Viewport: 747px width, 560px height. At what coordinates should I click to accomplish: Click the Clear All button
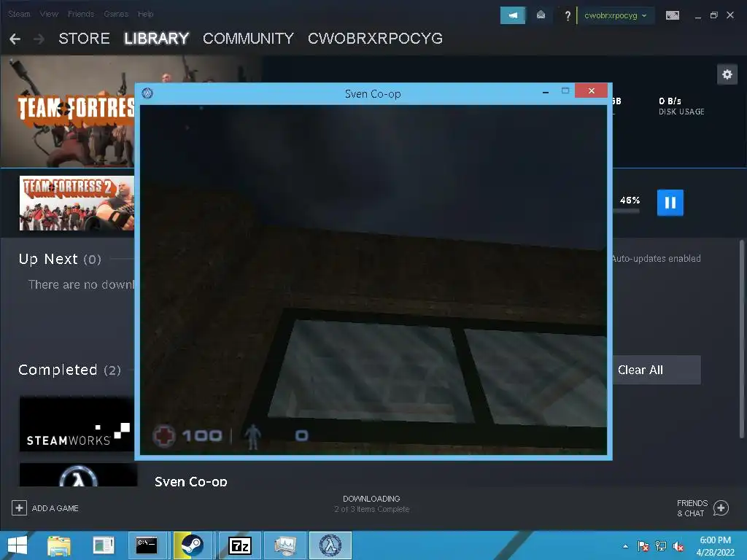(x=656, y=370)
